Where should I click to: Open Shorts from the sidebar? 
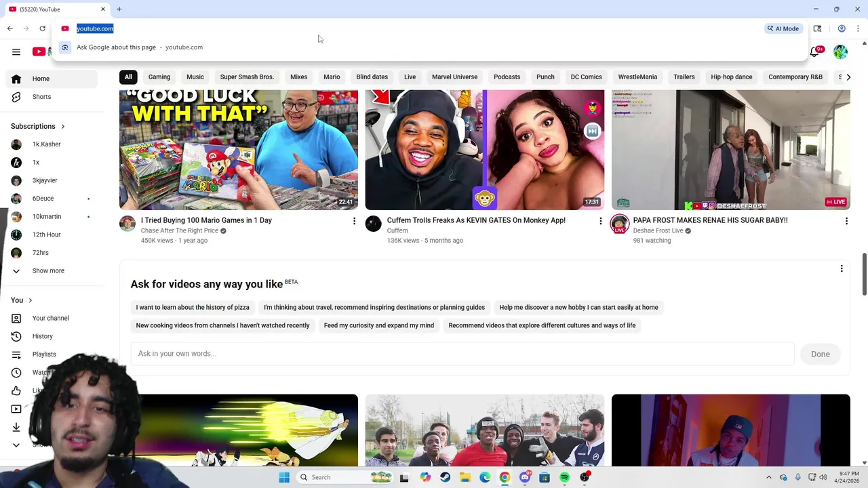point(41,97)
